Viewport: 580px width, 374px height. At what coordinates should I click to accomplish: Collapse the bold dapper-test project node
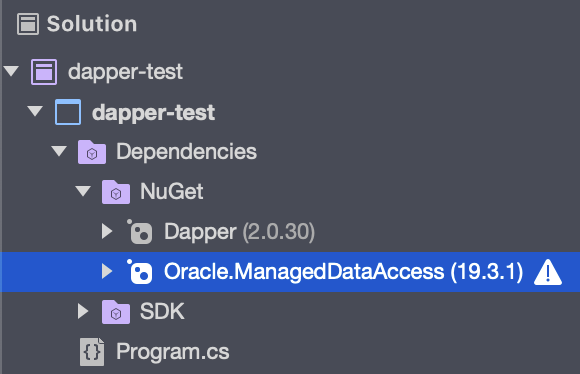[x=35, y=111]
